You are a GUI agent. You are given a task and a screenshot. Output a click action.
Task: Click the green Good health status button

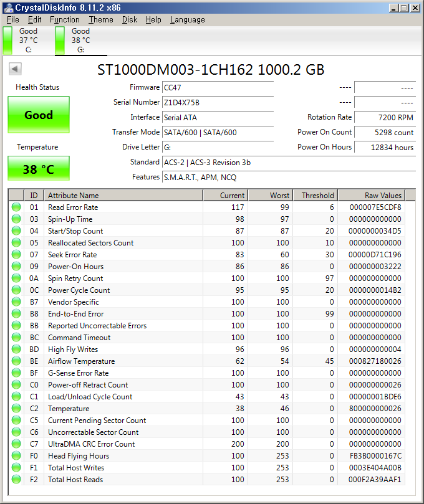click(39, 115)
